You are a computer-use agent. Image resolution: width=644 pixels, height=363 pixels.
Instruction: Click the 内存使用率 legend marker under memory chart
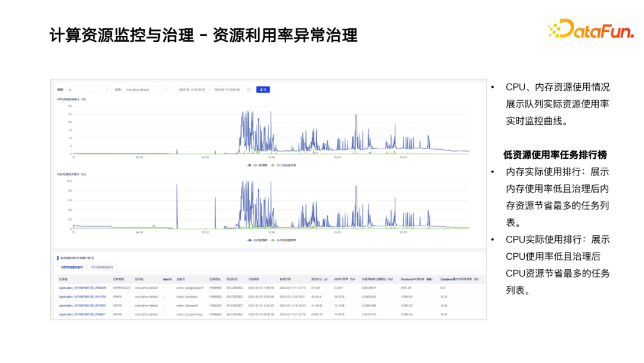[250, 240]
